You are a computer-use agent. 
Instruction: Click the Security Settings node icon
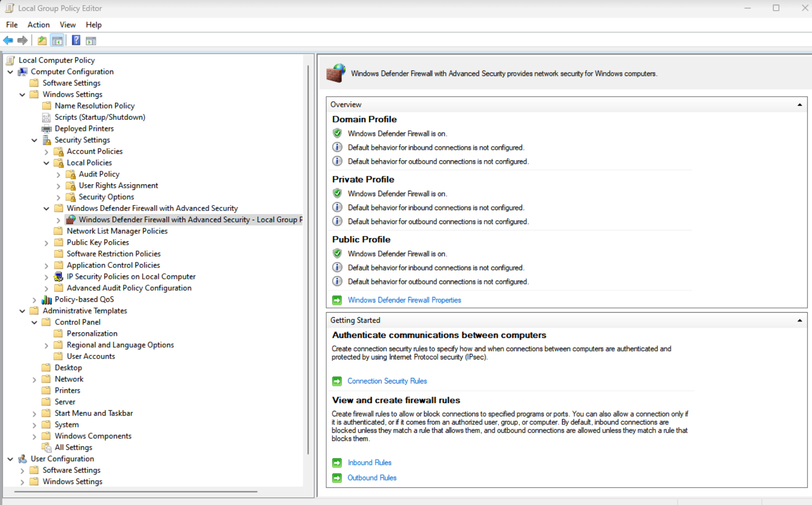pos(46,140)
